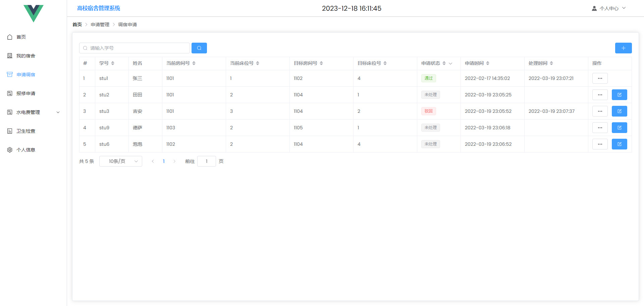Open the 10条/页 page size dropdown
The height and width of the screenshot is (306, 644).
(x=121, y=161)
